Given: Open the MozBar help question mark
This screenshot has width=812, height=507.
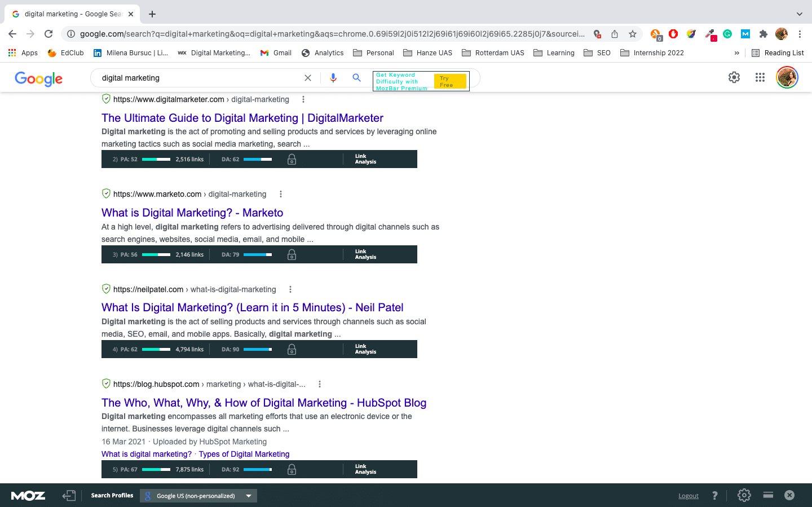Looking at the screenshot, I should click(714, 496).
